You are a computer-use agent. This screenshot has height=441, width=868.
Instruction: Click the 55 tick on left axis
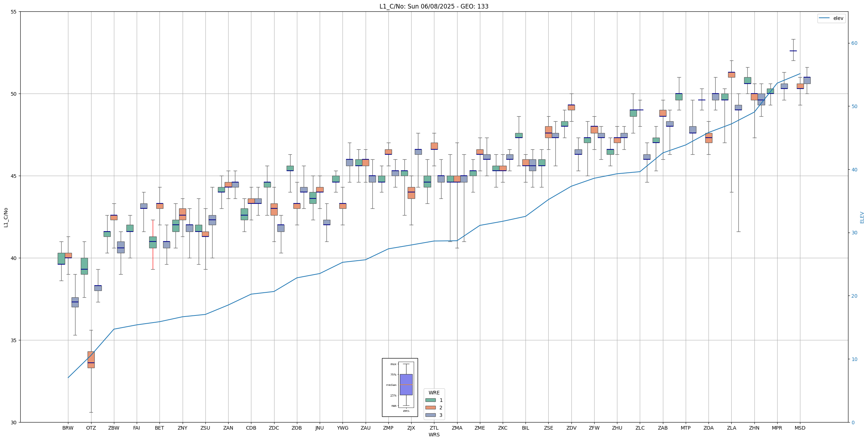(x=14, y=12)
